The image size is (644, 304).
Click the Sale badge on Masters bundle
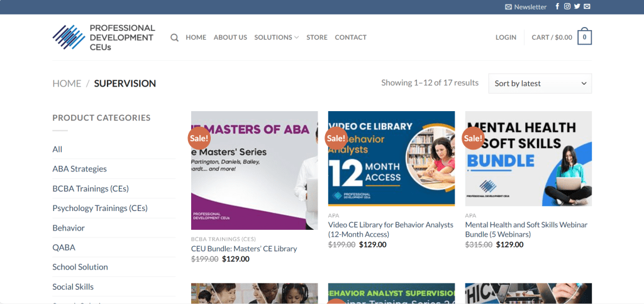199,138
